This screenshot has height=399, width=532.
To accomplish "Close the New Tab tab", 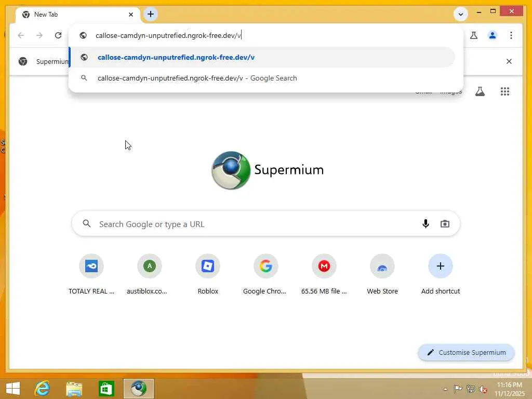I will 131,15.
